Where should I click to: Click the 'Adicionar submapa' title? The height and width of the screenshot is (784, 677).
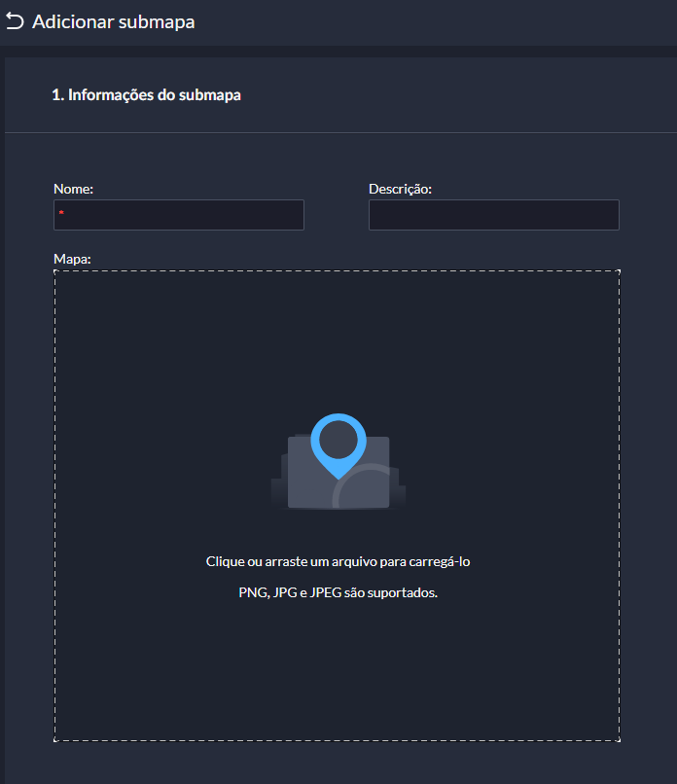coord(114,22)
